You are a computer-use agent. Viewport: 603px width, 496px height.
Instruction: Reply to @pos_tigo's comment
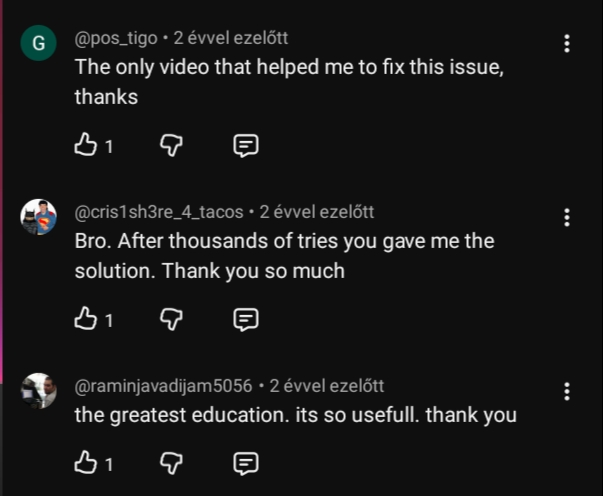(x=245, y=146)
